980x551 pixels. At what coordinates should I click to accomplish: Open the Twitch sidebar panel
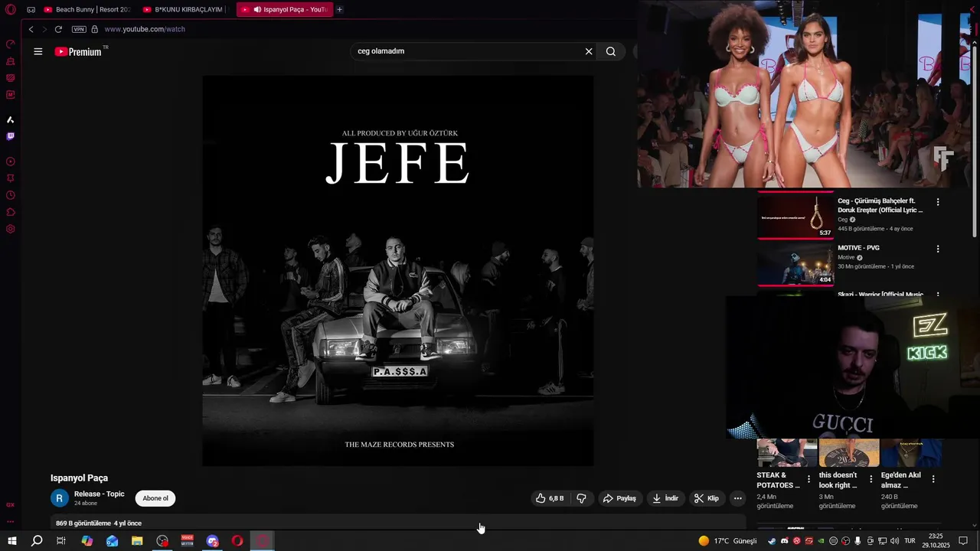click(11, 136)
